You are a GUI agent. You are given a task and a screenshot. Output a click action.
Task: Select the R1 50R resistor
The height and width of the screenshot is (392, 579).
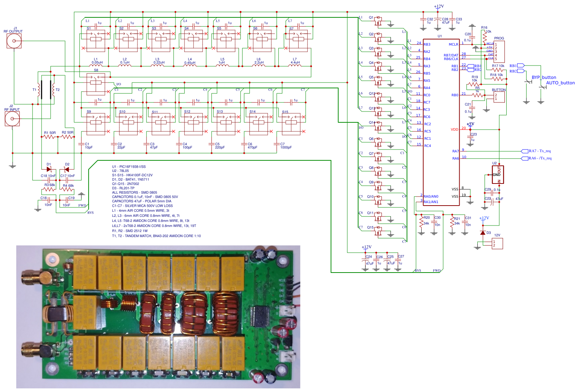tap(50, 137)
